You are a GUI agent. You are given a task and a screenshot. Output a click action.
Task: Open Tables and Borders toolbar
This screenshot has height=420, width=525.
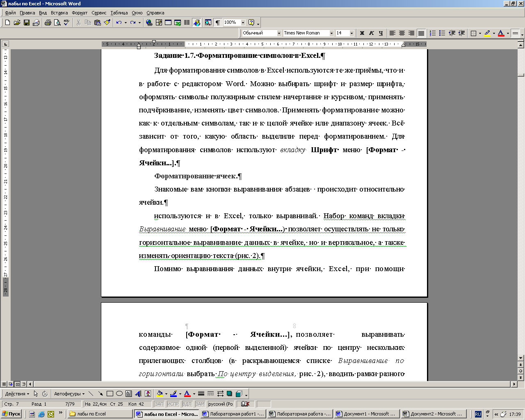pyautogui.click(x=159, y=23)
